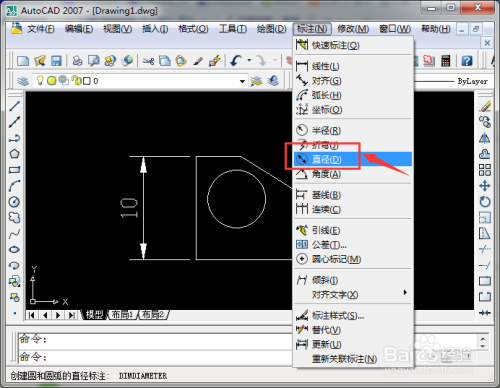Click the Make block tool

14,297
